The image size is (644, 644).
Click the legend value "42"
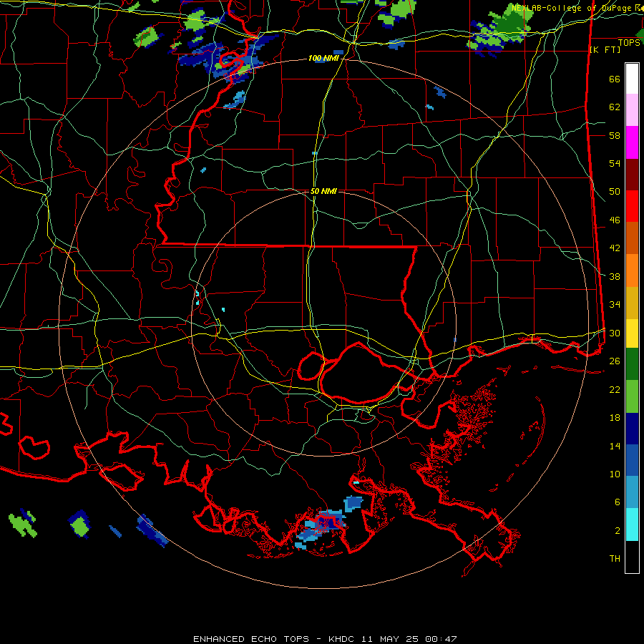click(615, 248)
